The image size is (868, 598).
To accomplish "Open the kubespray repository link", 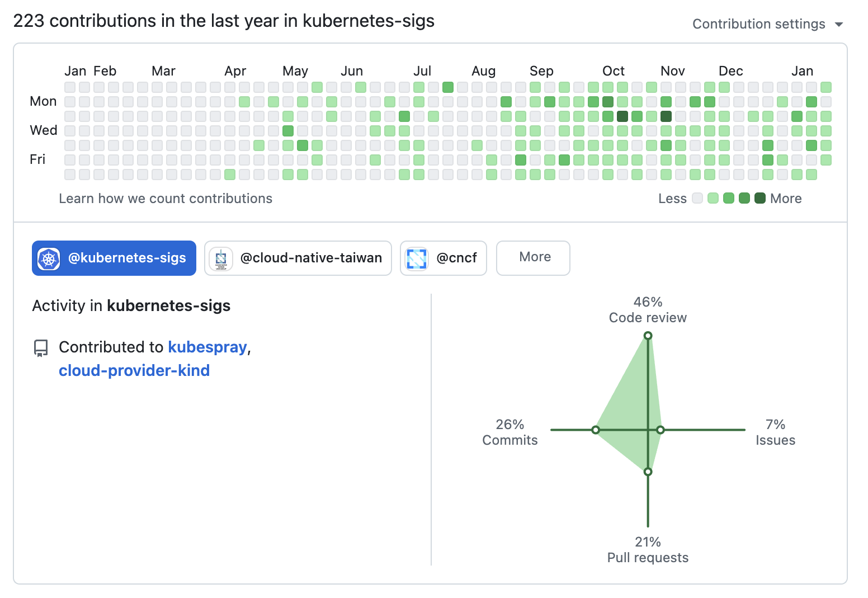I will click(207, 347).
